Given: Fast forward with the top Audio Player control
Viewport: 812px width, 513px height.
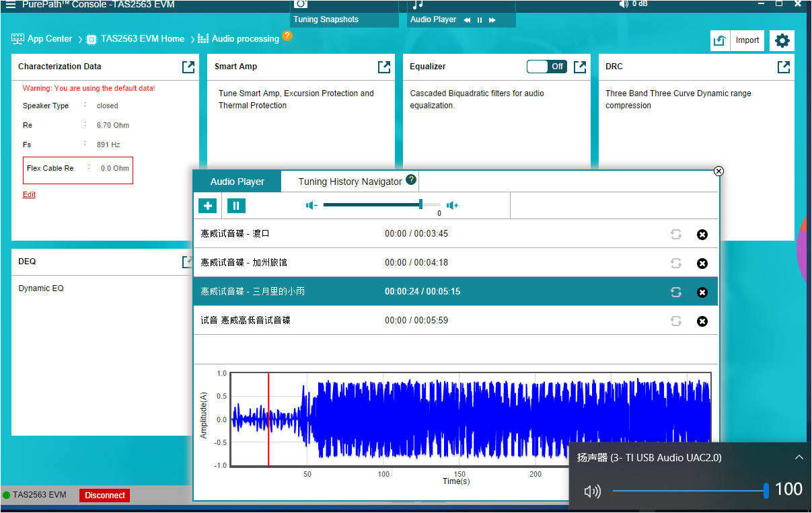Looking at the screenshot, I should pyautogui.click(x=492, y=20).
